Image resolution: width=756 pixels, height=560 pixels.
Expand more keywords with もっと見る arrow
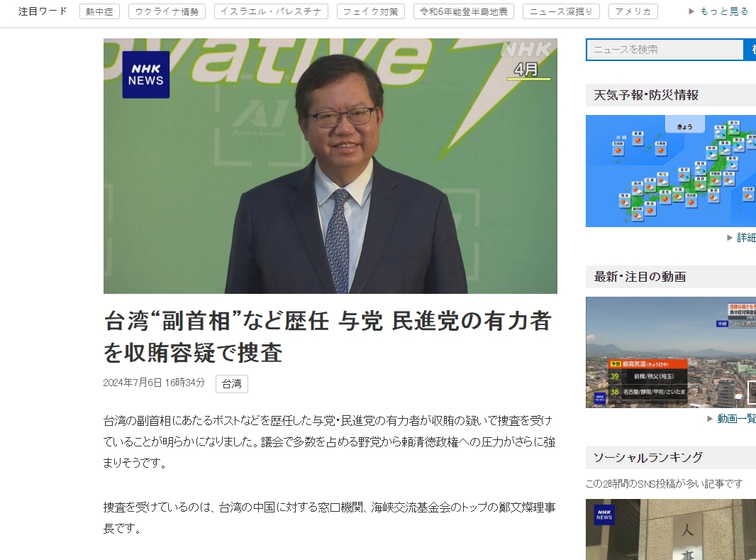718,11
